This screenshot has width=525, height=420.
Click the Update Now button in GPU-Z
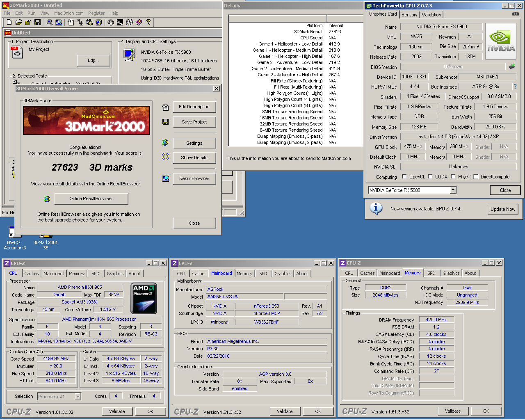[503, 209]
